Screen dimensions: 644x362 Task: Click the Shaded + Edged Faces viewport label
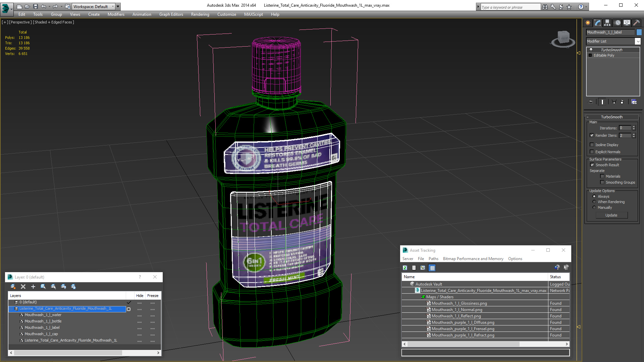[54, 22]
